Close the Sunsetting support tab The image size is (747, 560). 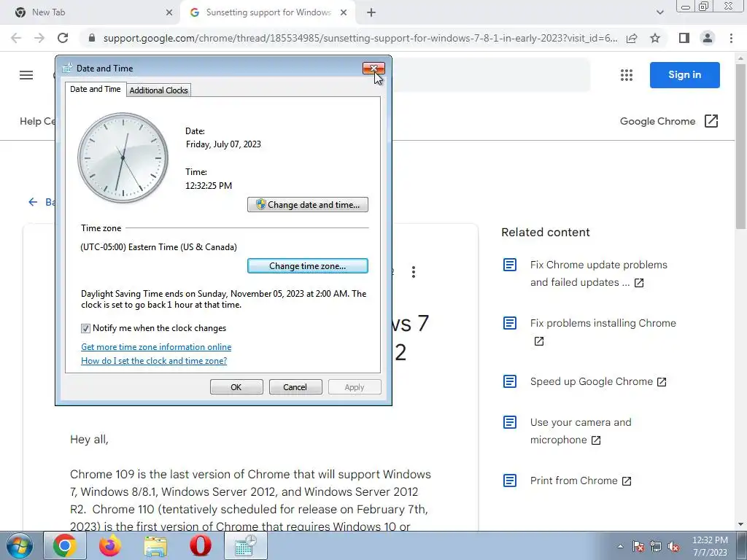coord(344,12)
